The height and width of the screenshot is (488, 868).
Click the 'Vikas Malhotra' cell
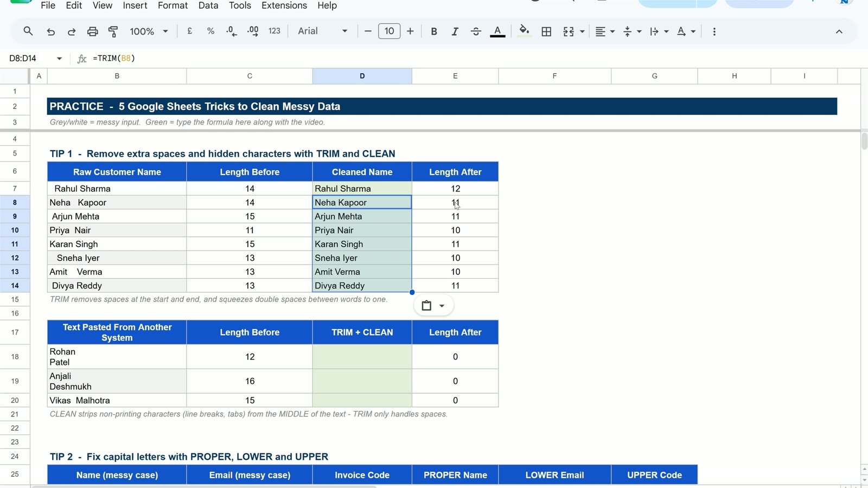117,400
